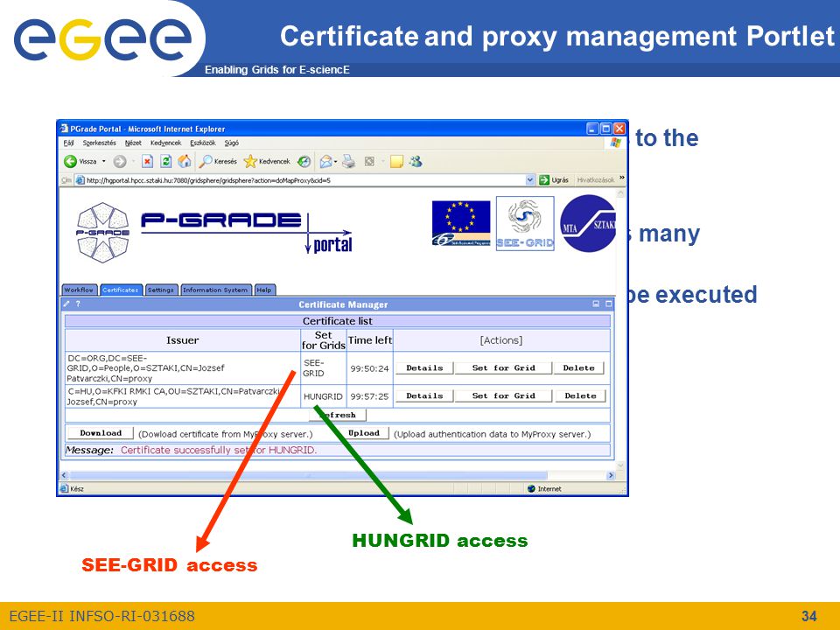The image size is (840, 630).
Task: Click the green refresh page icon
Action: (166, 161)
